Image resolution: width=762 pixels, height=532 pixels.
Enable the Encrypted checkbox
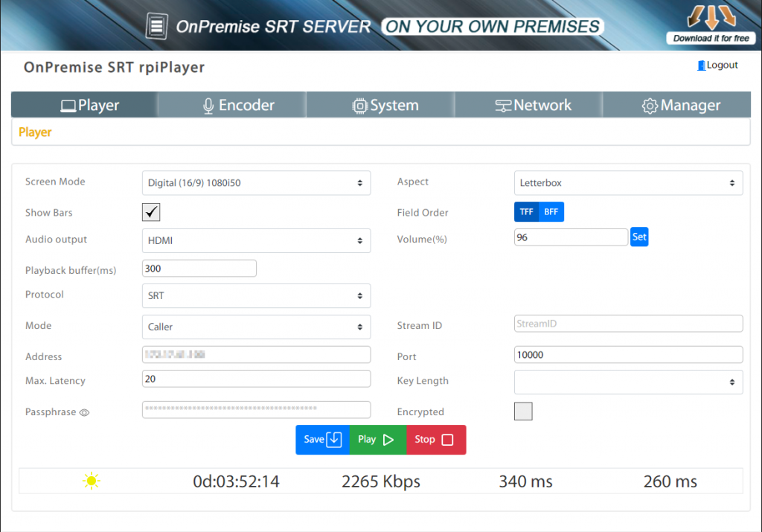(x=523, y=411)
